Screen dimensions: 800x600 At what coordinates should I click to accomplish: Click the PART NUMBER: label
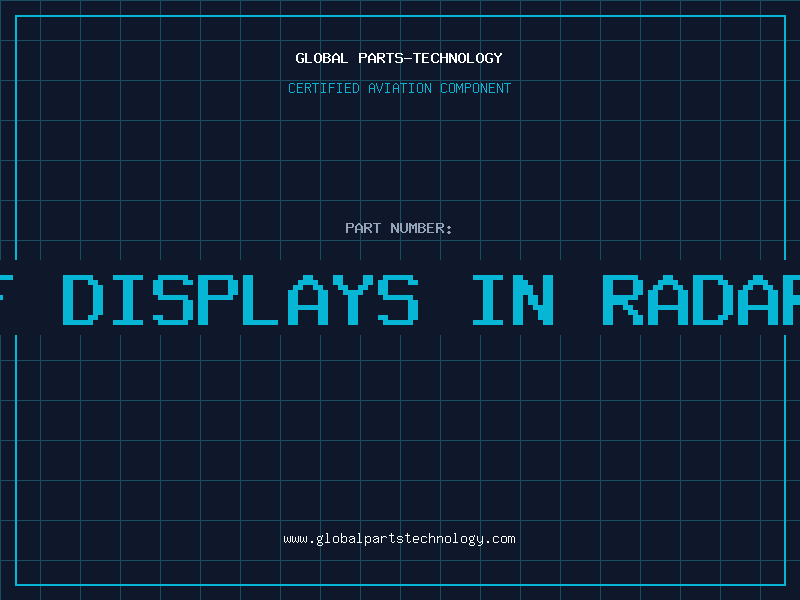pyautogui.click(x=399, y=228)
